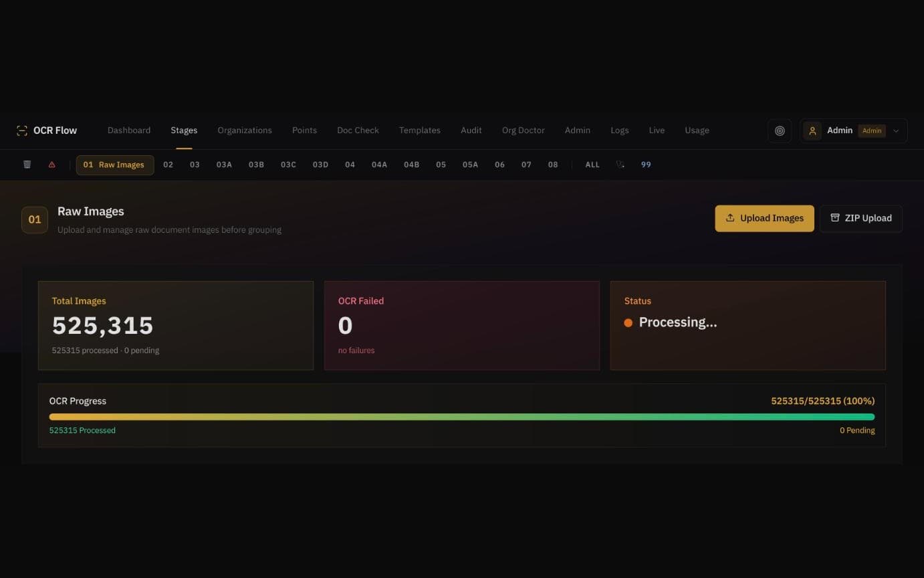Screen dimensions: 924x578
Task: View the Audit tab
Action: coord(471,130)
